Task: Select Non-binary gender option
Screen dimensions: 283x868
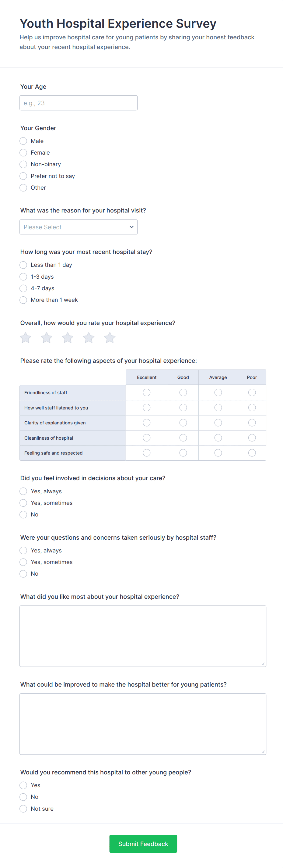Action: [x=23, y=164]
